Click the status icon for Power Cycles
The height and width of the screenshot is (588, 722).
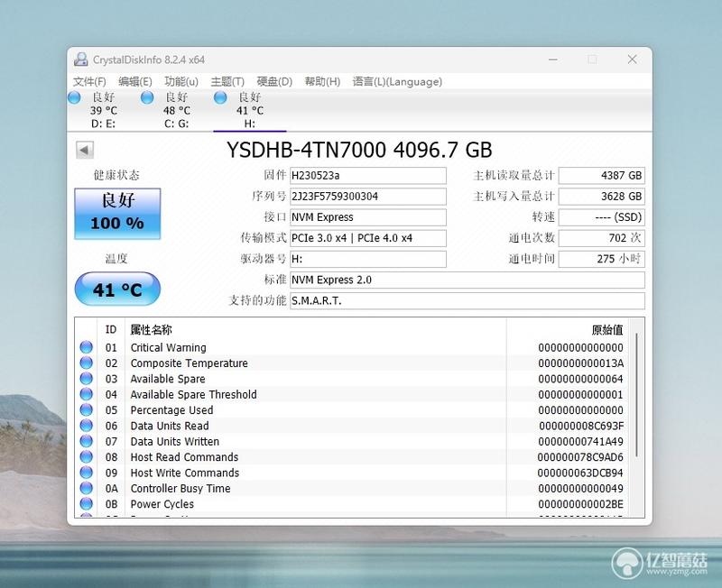[86, 503]
